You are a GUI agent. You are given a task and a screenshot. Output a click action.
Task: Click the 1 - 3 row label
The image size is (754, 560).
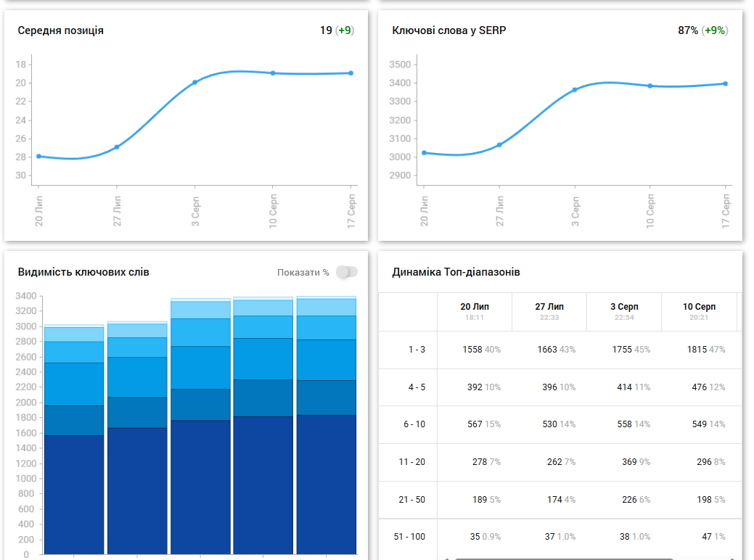point(417,350)
